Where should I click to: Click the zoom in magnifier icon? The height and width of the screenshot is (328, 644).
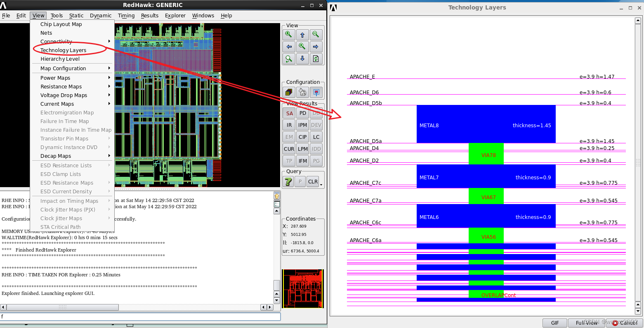(x=289, y=35)
